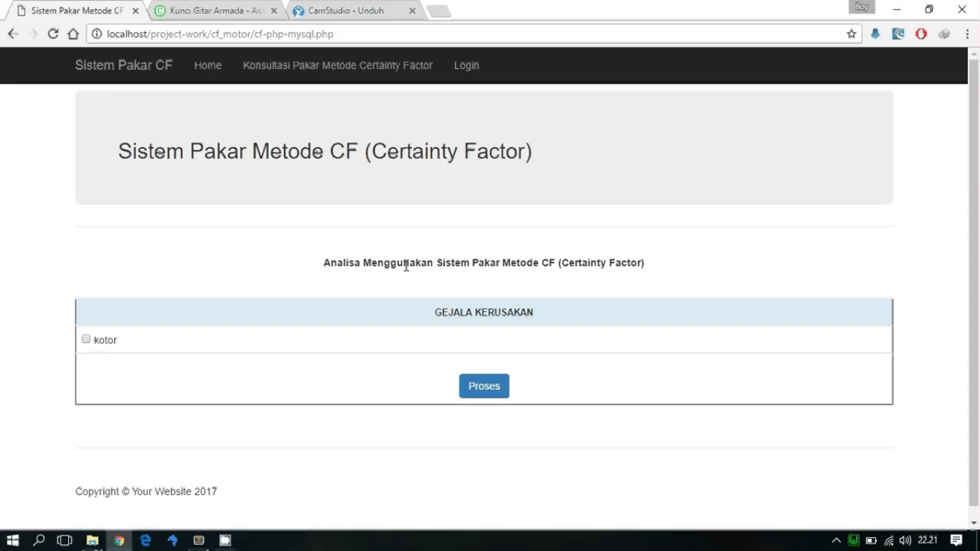980x551 pixels.
Task: Close the Sistem Pakar Metode CF tab
Action: (x=136, y=11)
